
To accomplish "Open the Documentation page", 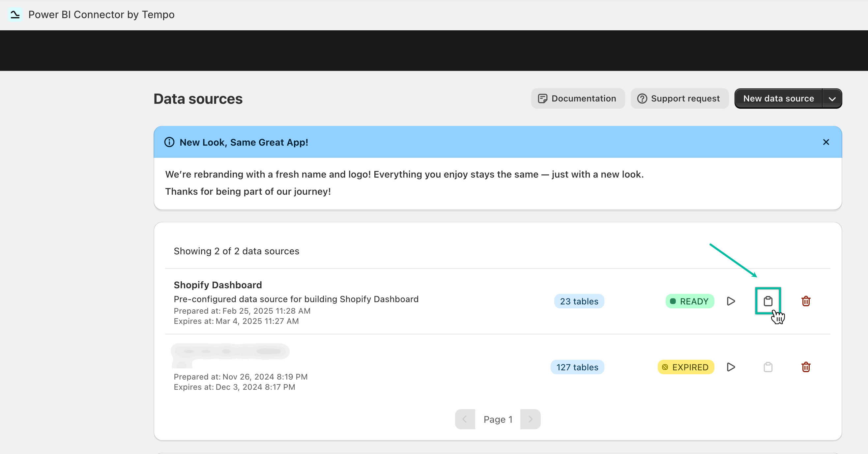I will [578, 99].
